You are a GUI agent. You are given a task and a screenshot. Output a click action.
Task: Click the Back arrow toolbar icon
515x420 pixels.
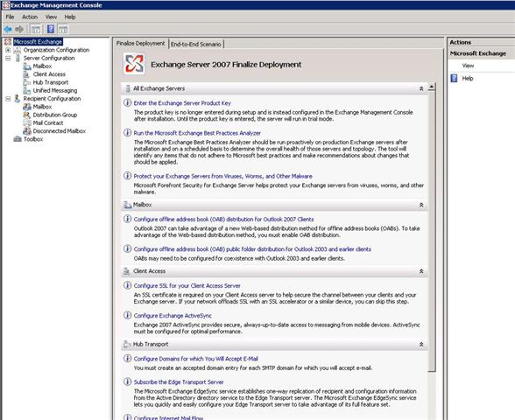point(8,29)
